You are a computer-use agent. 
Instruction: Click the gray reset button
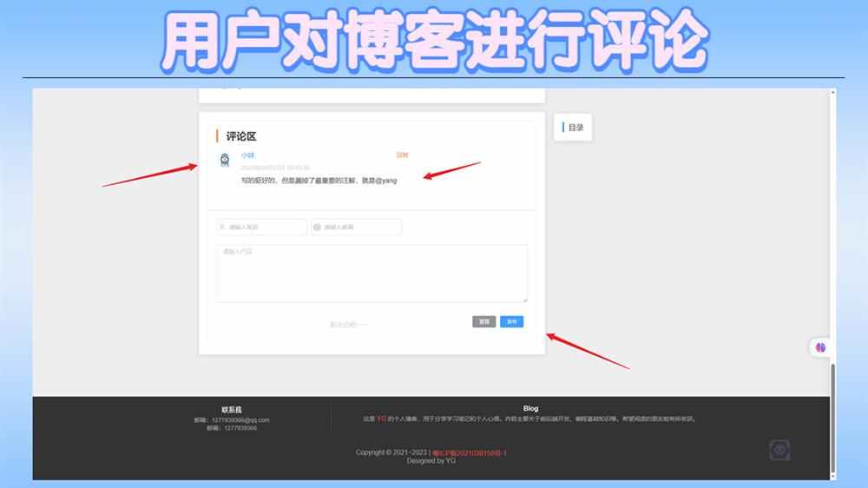pyautogui.click(x=483, y=322)
